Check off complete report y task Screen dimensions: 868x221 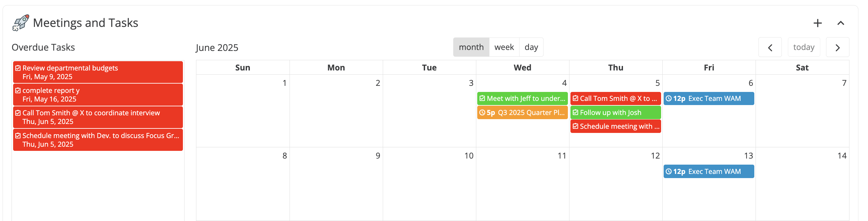click(x=18, y=91)
